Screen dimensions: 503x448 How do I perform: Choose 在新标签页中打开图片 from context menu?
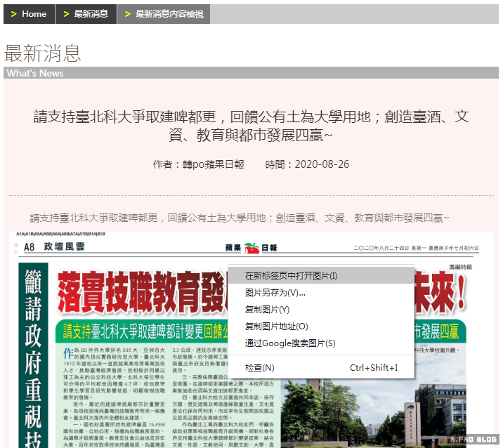tap(291, 275)
